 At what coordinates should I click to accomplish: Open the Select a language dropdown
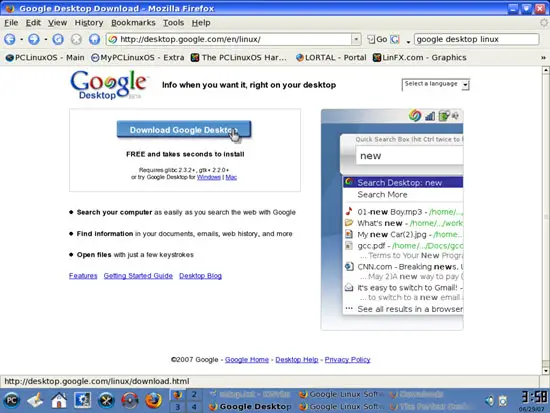[435, 84]
